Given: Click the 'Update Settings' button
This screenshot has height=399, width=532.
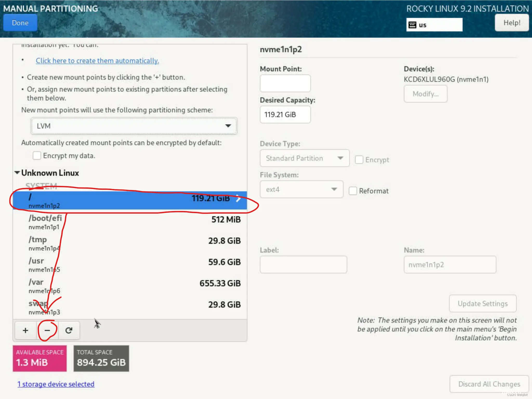Looking at the screenshot, I should pyautogui.click(x=482, y=303).
